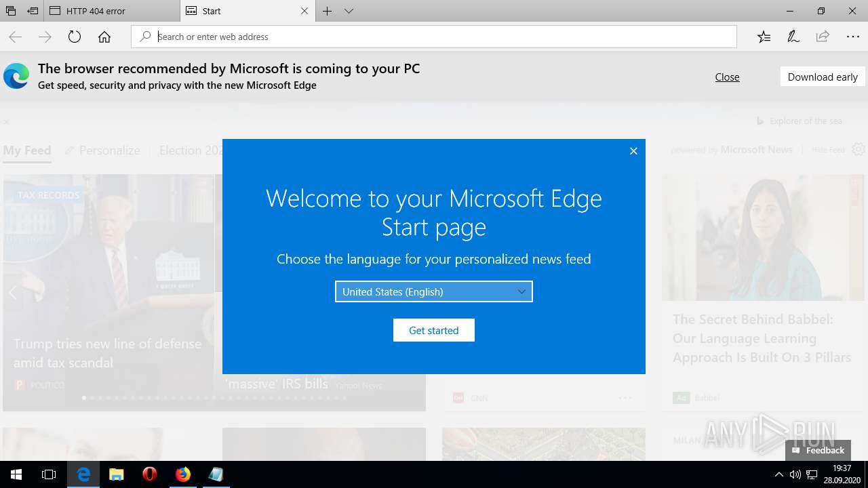Viewport: 868px width, 488px height.
Task: Click the Hide Feed link
Action: [x=828, y=150]
